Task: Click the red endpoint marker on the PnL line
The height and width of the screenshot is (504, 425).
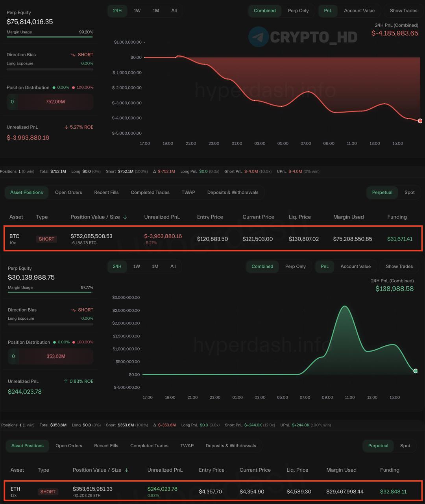Action: pyautogui.click(x=420, y=121)
